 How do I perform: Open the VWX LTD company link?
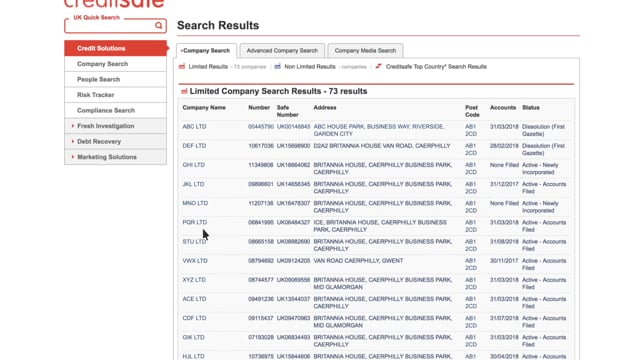click(x=195, y=261)
